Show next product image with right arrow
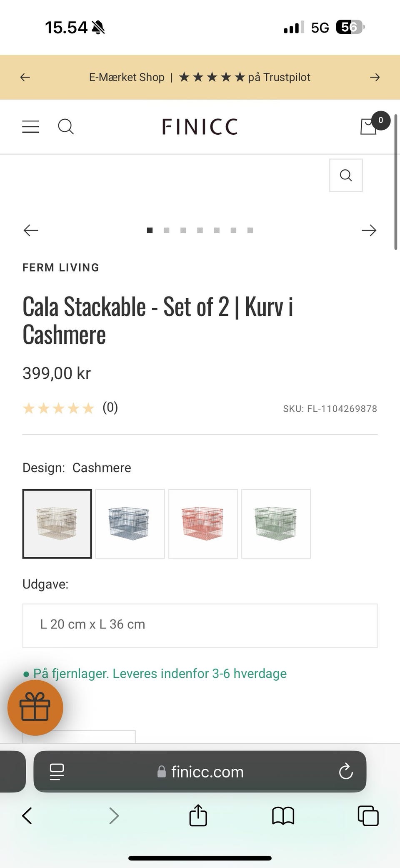 [x=369, y=230]
